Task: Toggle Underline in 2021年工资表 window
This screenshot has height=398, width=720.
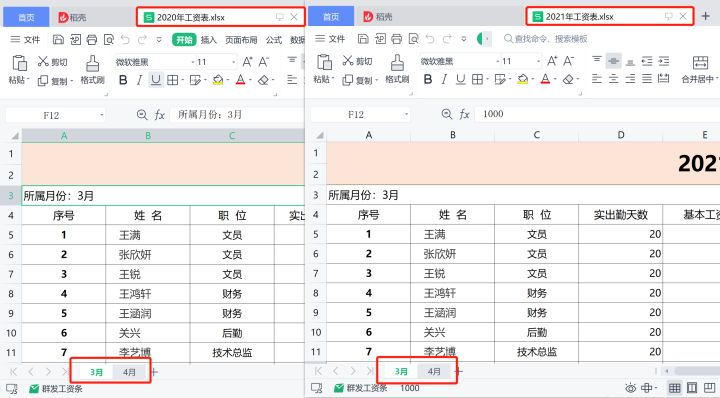Action: pos(461,79)
